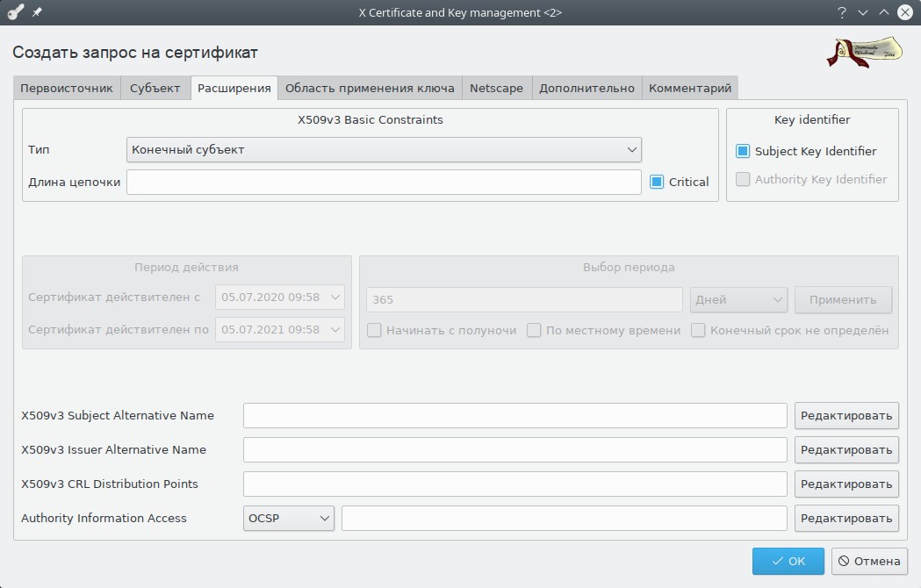Image resolution: width=921 pixels, height=588 pixels.
Task: Click Редактировать for CRL Distribution Points
Action: click(x=846, y=484)
